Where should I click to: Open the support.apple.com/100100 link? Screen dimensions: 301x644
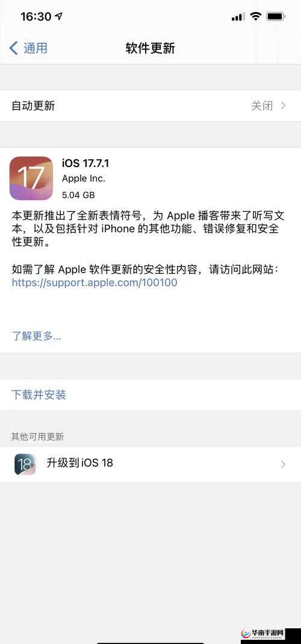tap(95, 283)
